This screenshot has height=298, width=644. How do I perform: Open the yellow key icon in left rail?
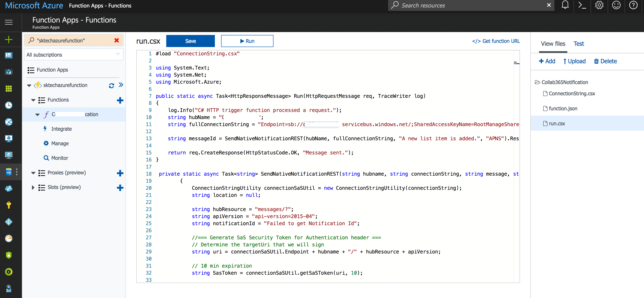(x=9, y=205)
